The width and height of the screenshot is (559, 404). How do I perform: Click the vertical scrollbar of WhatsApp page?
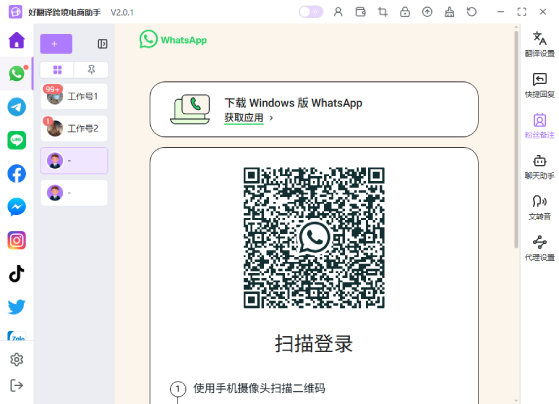click(516, 139)
